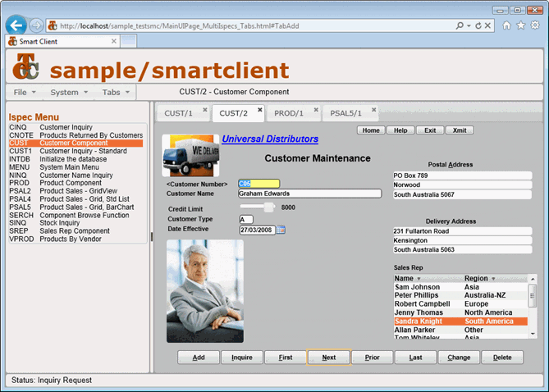This screenshot has width=549, height=392.
Task: Click the browser back arrow button
Action: (16, 25)
